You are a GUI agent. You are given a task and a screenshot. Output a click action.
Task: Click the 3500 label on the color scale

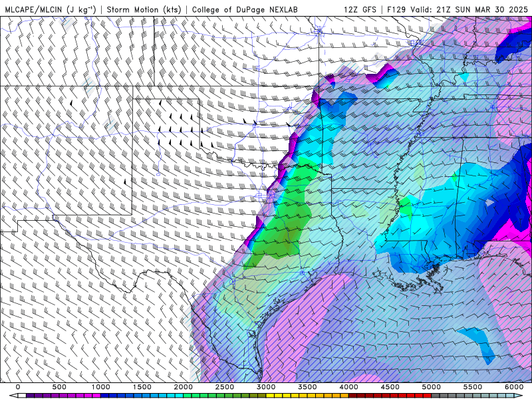[x=308, y=387]
